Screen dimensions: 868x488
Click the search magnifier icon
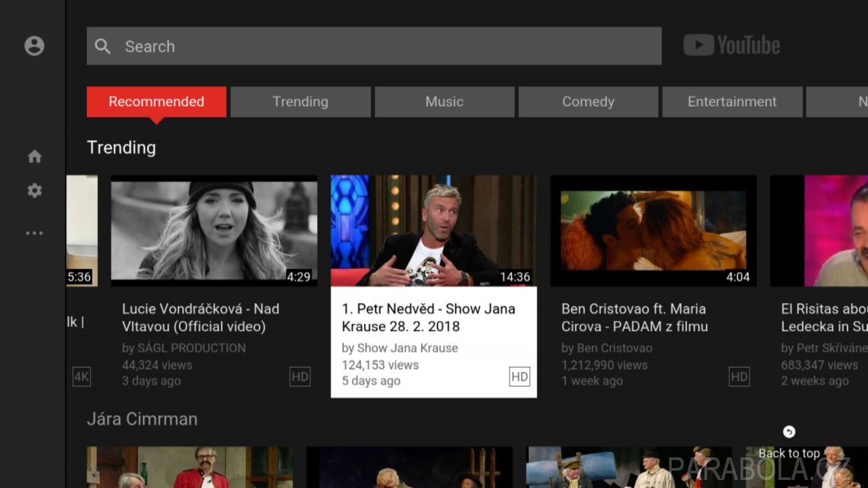point(103,46)
